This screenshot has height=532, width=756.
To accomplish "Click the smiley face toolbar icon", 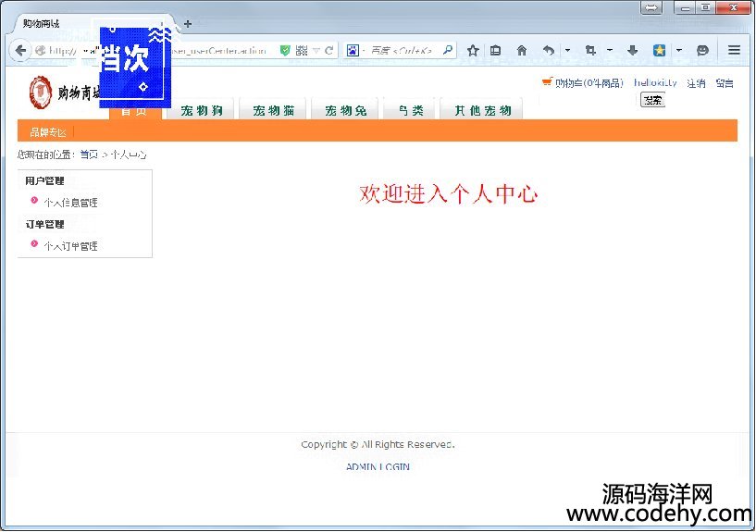I will pyautogui.click(x=703, y=50).
